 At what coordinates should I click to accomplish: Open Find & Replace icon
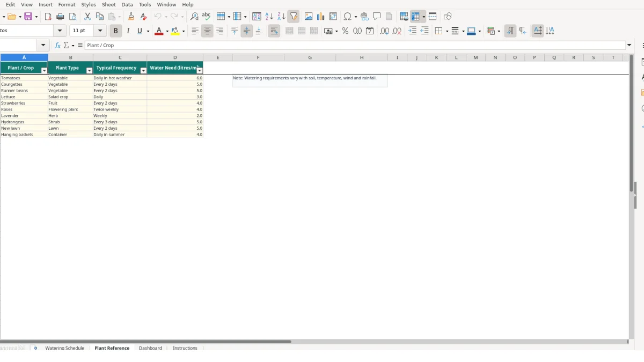coord(194,17)
